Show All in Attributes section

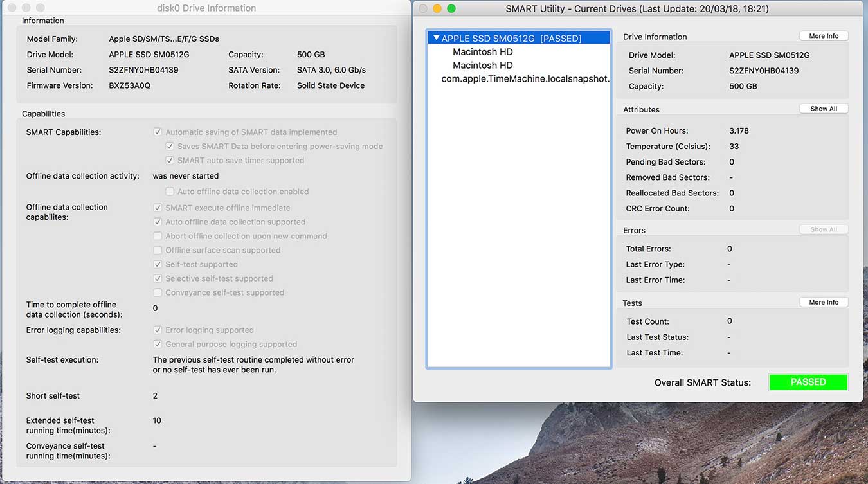point(824,109)
